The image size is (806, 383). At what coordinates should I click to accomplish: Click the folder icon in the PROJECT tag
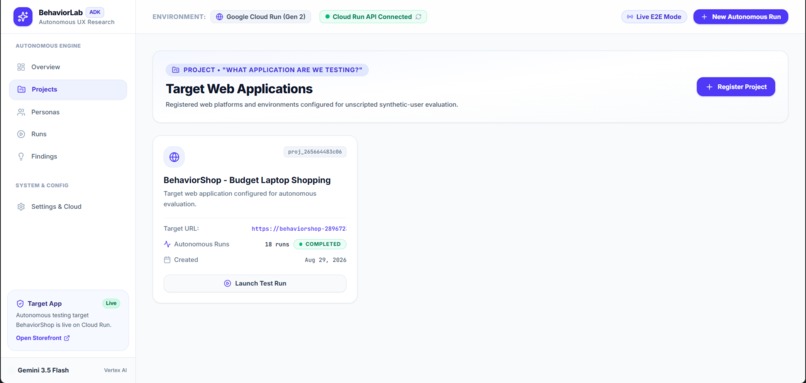176,70
